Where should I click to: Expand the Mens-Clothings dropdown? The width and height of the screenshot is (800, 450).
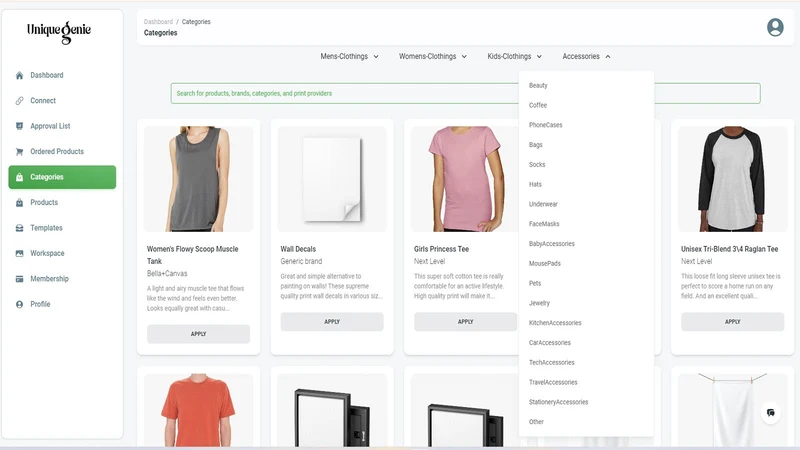tap(349, 56)
